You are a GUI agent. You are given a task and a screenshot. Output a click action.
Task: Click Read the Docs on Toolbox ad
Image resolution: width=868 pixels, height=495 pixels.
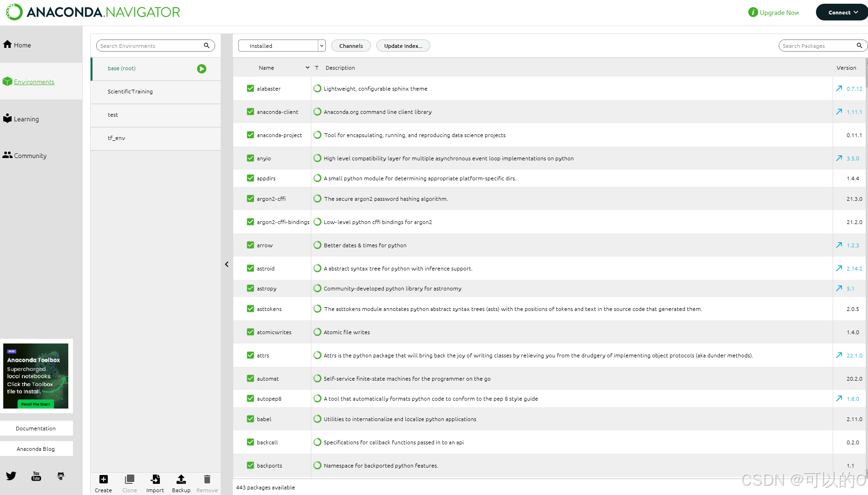pos(36,404)
